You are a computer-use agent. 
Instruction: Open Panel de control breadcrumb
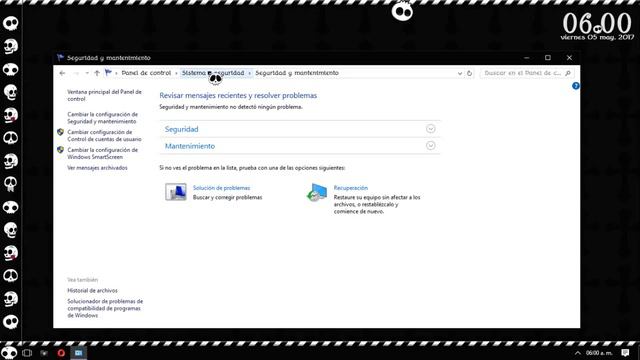(146, 73)
